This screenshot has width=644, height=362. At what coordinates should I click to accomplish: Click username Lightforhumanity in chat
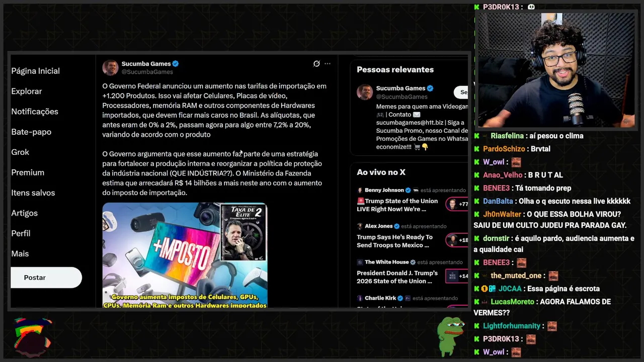512,326
